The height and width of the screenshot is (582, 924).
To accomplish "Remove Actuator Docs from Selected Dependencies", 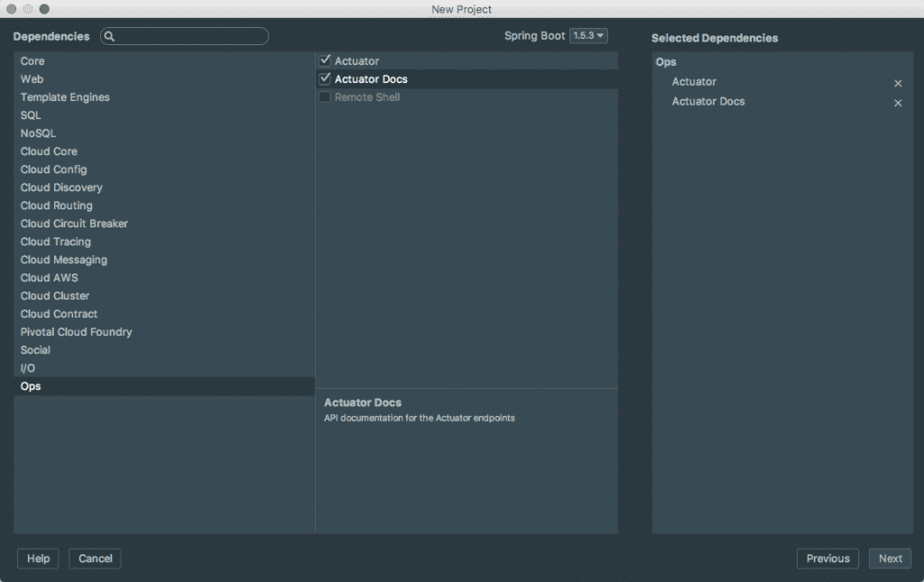I will click(x=898, y=103).
